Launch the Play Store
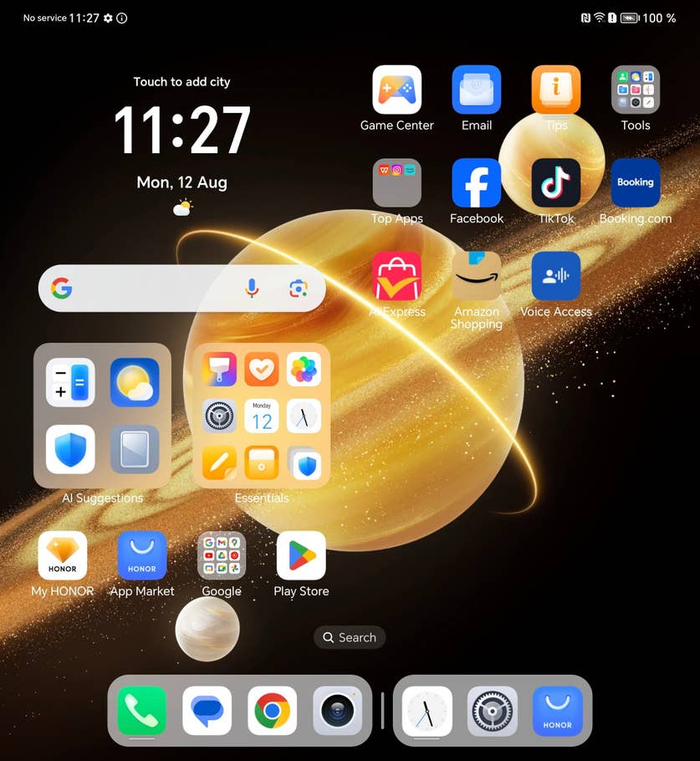The height and width of the screenshot is (761, 700). coord(300,554)
